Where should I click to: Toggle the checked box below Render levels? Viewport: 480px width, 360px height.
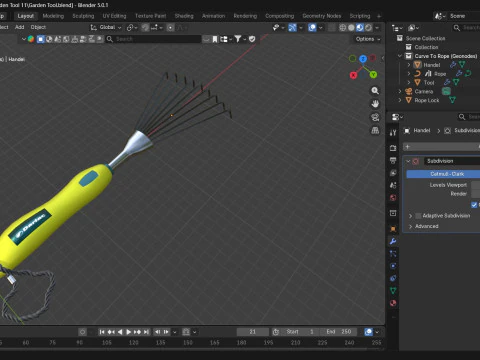tap(474, 205)
